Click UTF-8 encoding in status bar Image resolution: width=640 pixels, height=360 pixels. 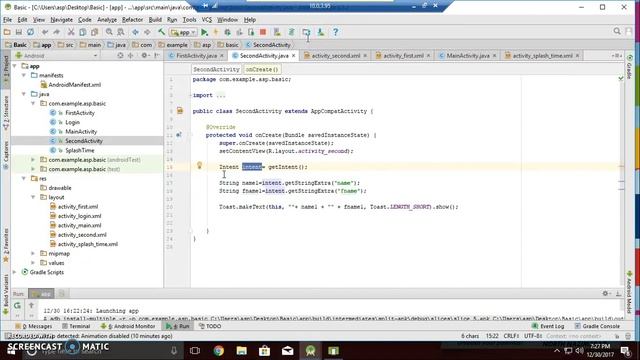point(533,336)
